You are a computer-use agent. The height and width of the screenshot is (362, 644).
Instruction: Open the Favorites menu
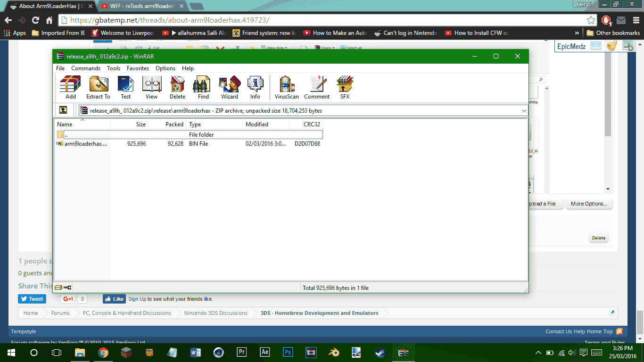click(x=138, y=68)
